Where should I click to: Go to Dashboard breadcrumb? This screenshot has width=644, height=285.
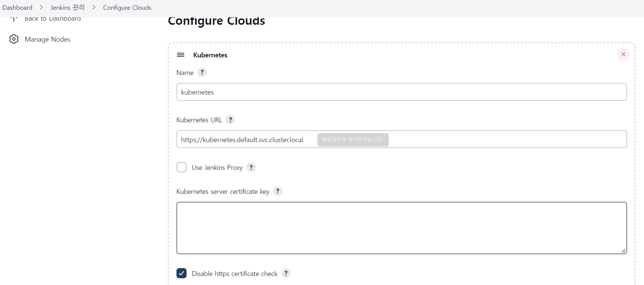[17, 7]
